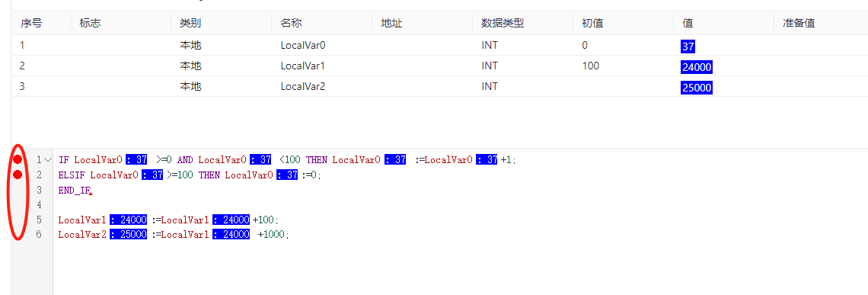This screenshot has width=868, height=295.
Task: Click the highlighted value 37 in the table
Action: 688,47
